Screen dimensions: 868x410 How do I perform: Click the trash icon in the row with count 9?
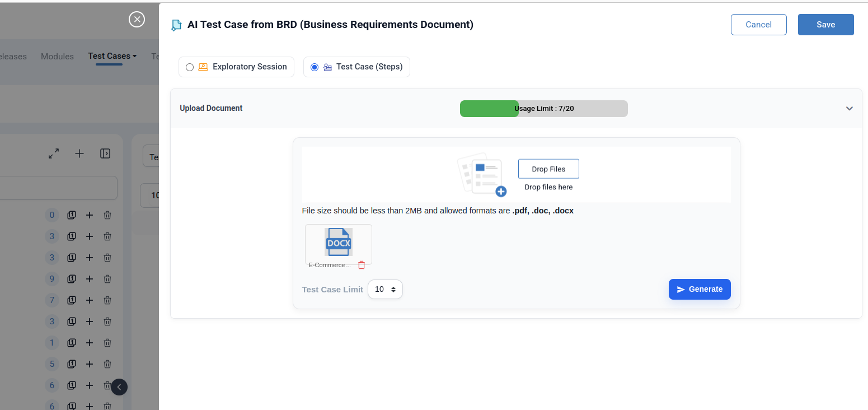pos(107,279)
